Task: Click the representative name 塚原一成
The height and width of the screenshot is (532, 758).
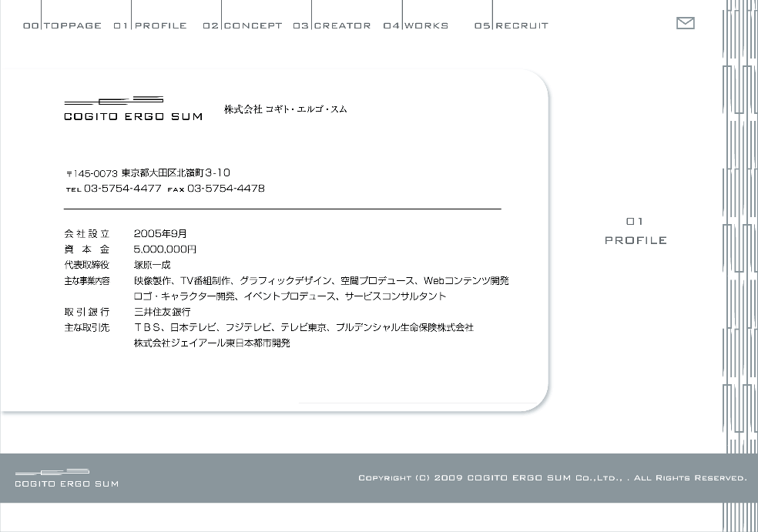Action: (x=152, y=265)
